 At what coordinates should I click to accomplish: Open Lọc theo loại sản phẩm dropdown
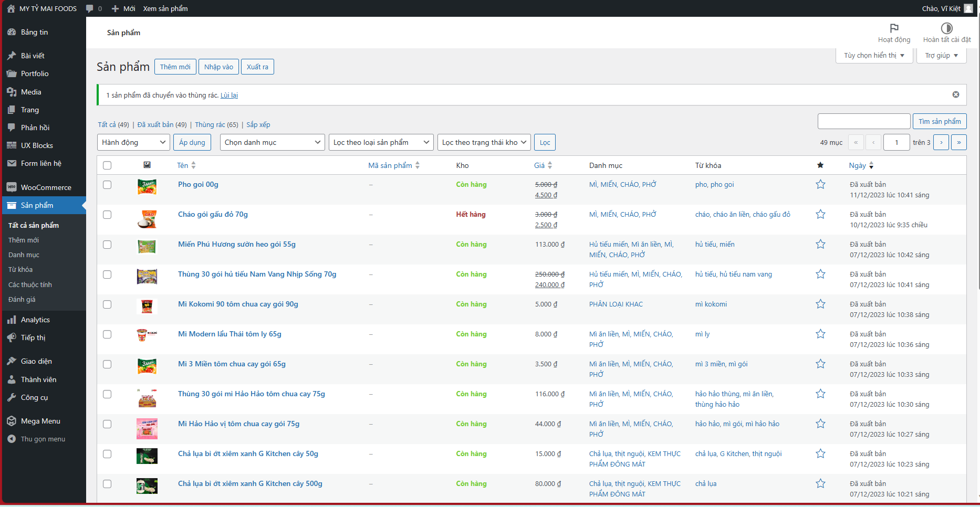pyautogui.click(x=381, y=142)
